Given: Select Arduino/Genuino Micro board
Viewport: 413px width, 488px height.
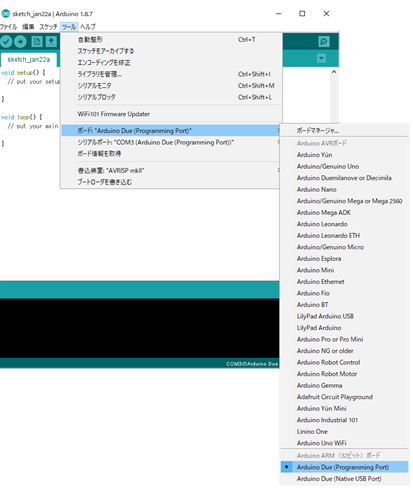Looking at the screenshot, I should (x=344, y=247).
